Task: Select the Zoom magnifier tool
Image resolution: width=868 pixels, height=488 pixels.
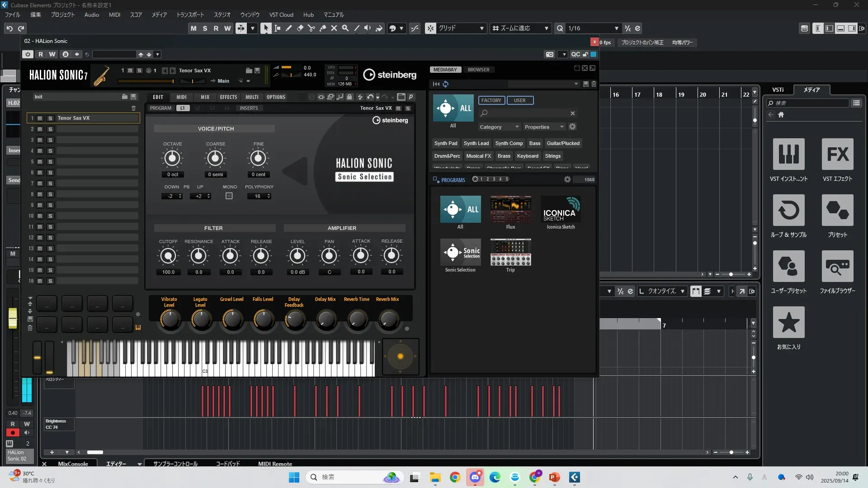Action: tap(345, 28)
